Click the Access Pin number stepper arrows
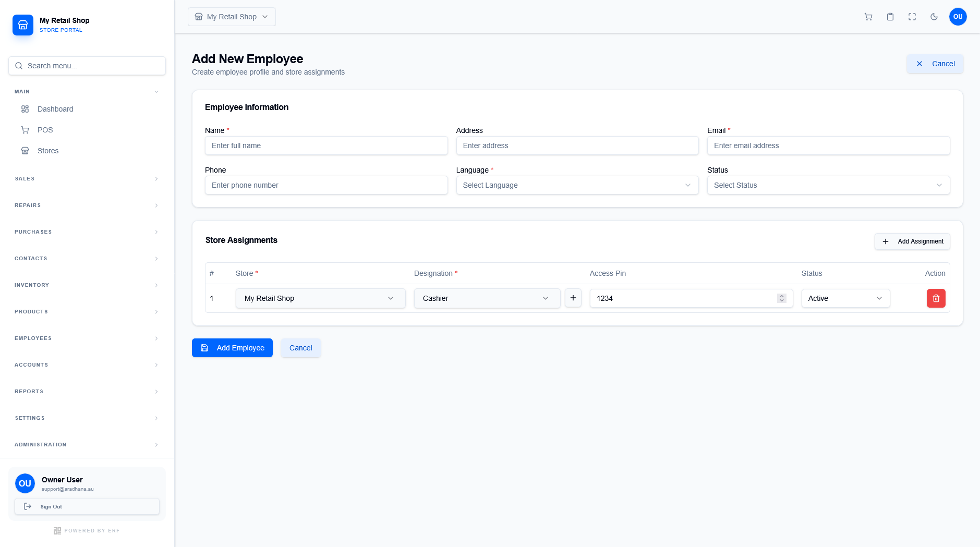Viewport: 980px width, 547px height. click(781, 298)
